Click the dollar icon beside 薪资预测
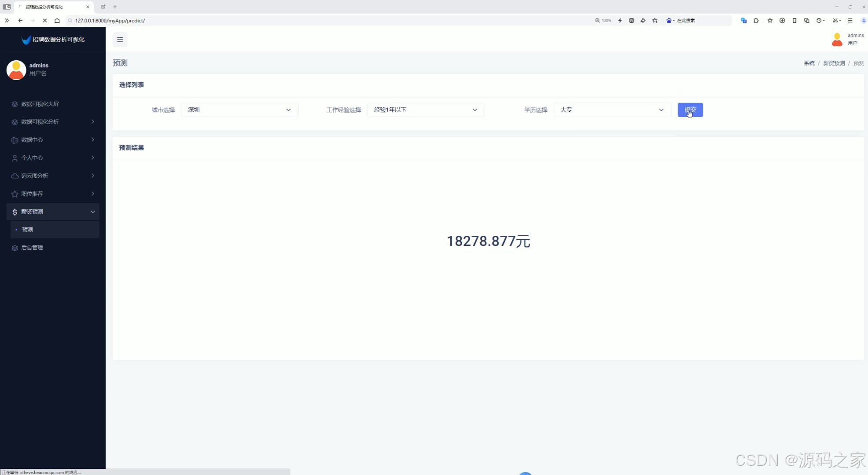 click(15, 212)
